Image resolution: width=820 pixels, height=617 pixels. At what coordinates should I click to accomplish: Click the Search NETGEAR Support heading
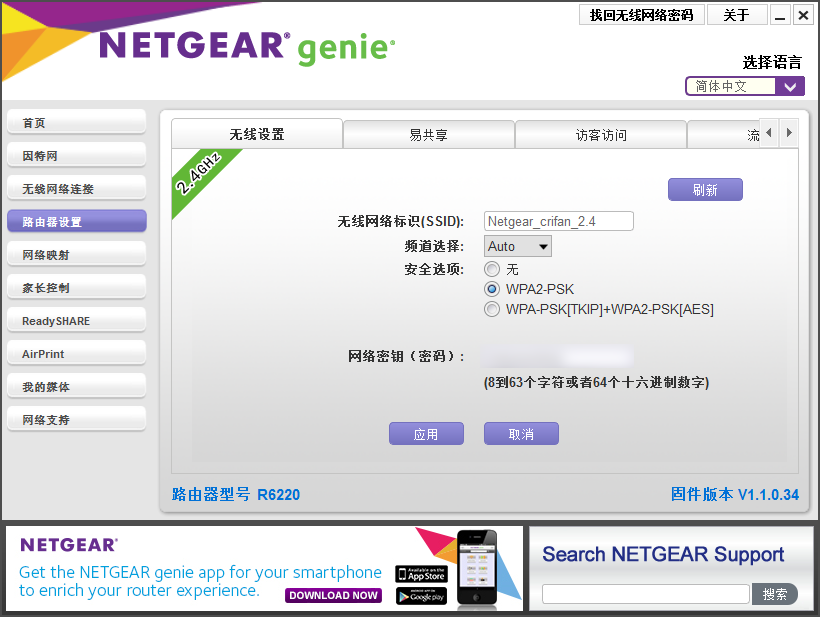pos(663,554)
